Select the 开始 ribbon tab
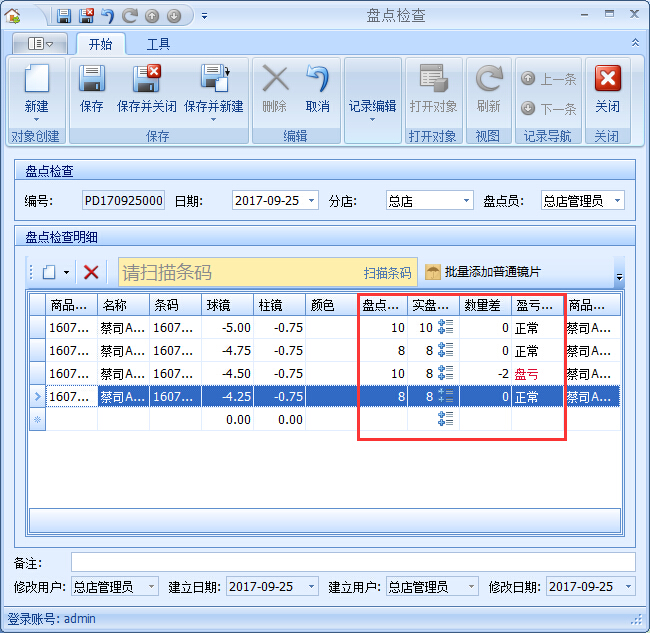 pos(100,44)
